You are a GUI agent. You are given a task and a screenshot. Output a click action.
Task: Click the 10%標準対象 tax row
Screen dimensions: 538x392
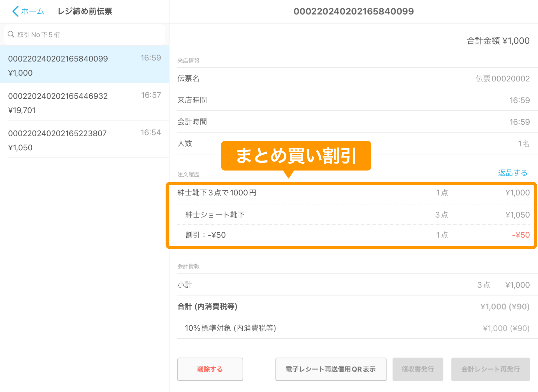click(353, 328)
